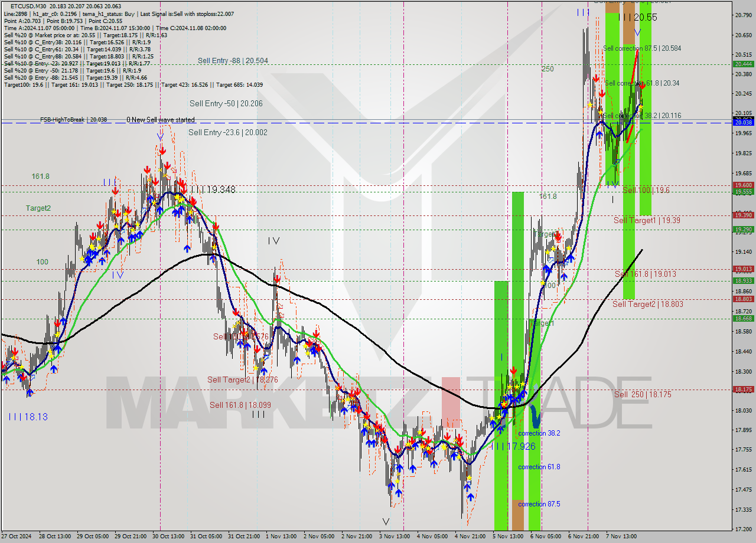Click the green '250' Fibonacci label
The height and width of the screenshot is (543, 756).
[x=548, y=69]
